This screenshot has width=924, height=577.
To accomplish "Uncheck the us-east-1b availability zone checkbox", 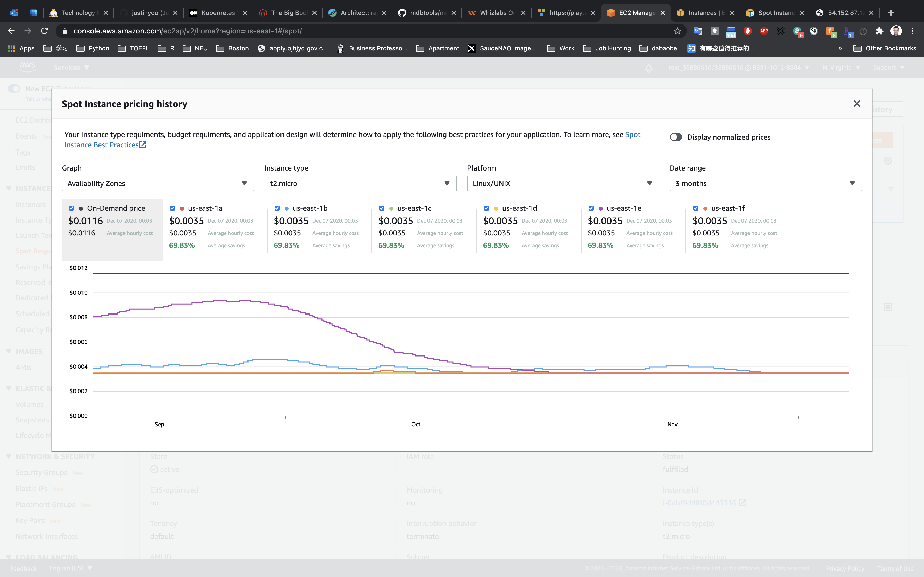I will tap(277, 208).
